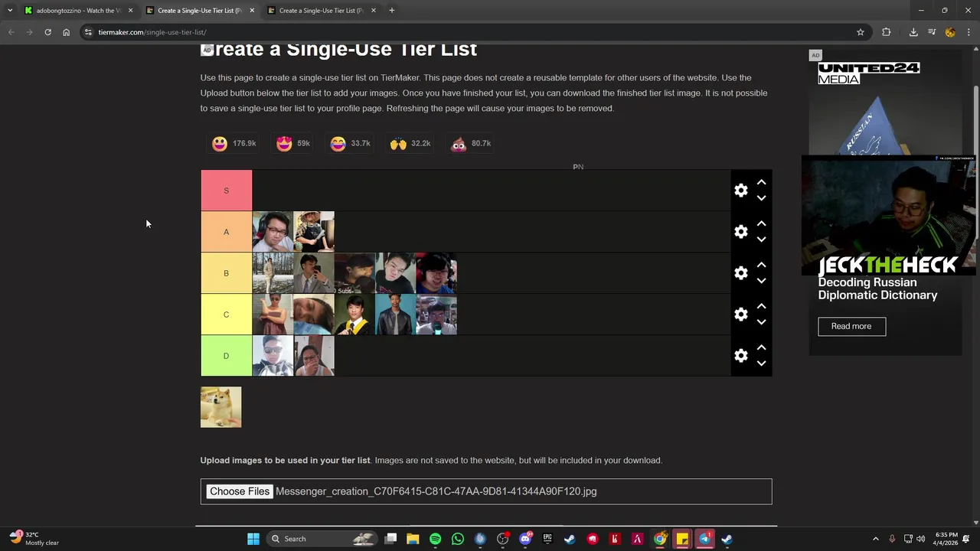Move A tier row down with arrow
Screen dimensions: 980x551
click(x=761, y=240)
